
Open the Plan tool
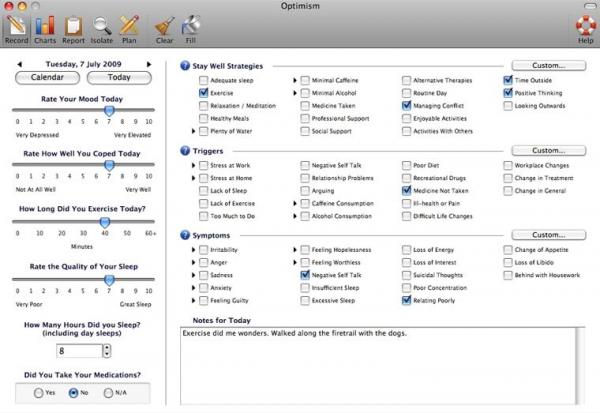(x=129, y=29)
